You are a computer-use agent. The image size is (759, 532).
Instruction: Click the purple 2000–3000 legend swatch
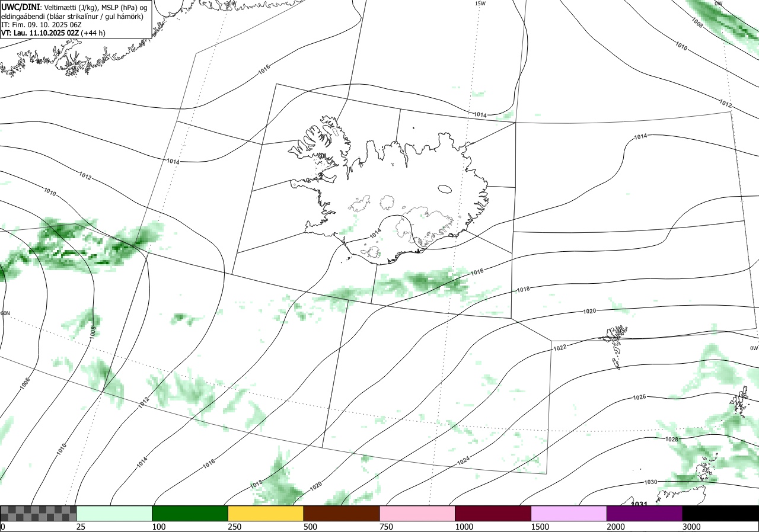[x=645, y=513]
